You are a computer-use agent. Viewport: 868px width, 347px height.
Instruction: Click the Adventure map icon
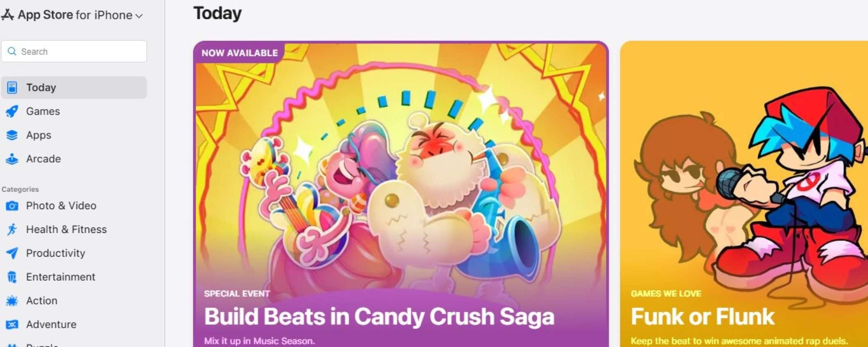pos(12,324)
